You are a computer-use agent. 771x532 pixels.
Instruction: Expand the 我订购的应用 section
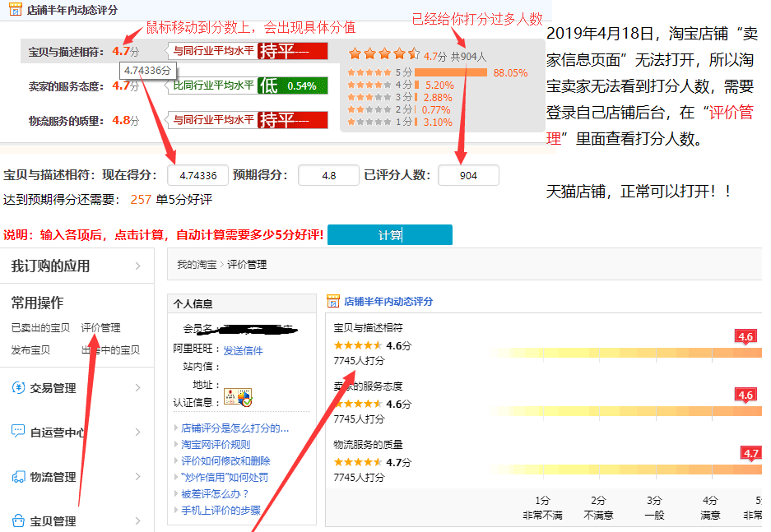[x=137, y=266]
